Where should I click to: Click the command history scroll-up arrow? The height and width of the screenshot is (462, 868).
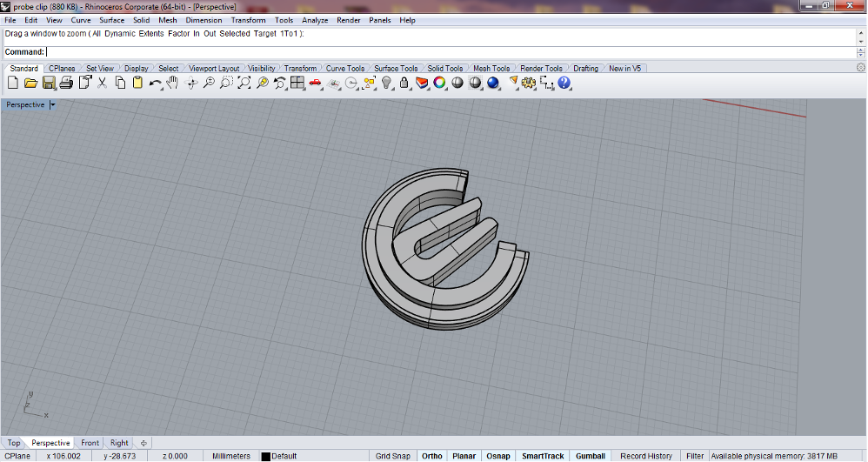point(861,33)
